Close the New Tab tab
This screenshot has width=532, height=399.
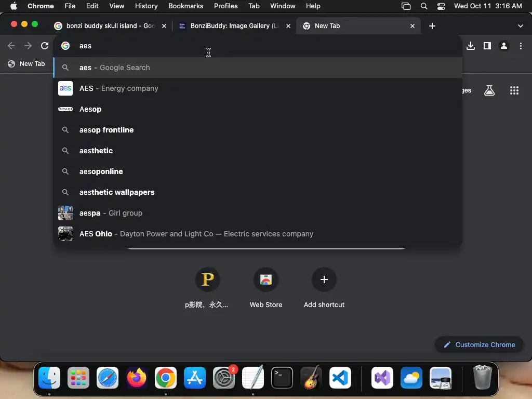coord(412,26)
